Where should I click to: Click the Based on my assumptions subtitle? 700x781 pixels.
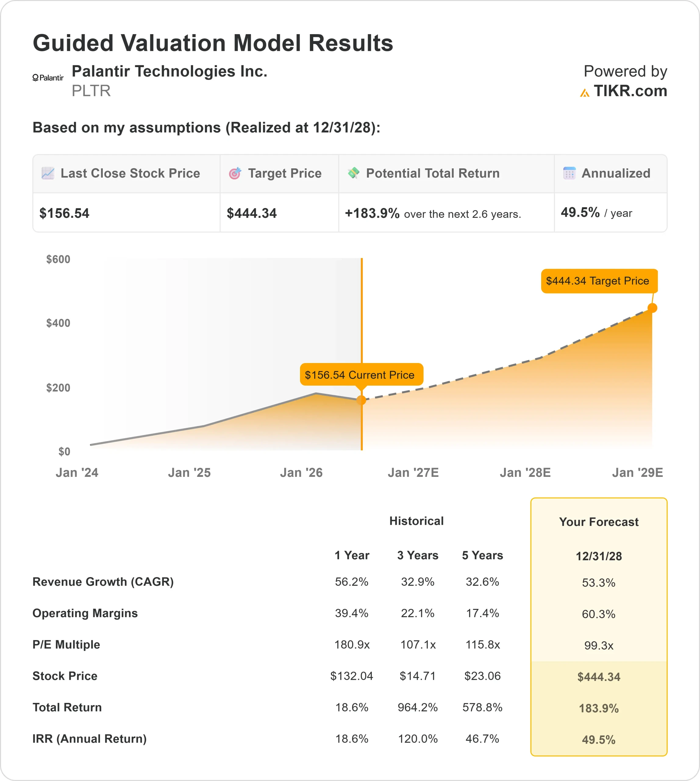pyautogui.click(x=206, y=128)
